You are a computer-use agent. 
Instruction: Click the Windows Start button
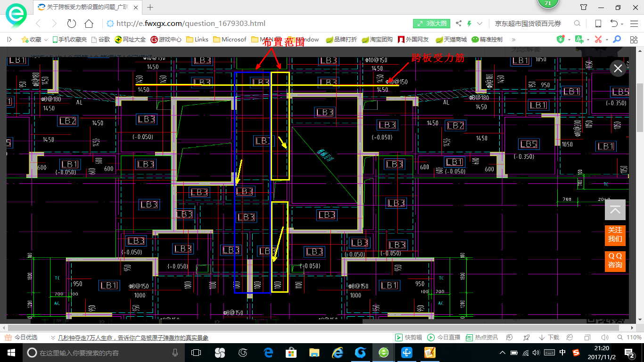pos(11,353)
